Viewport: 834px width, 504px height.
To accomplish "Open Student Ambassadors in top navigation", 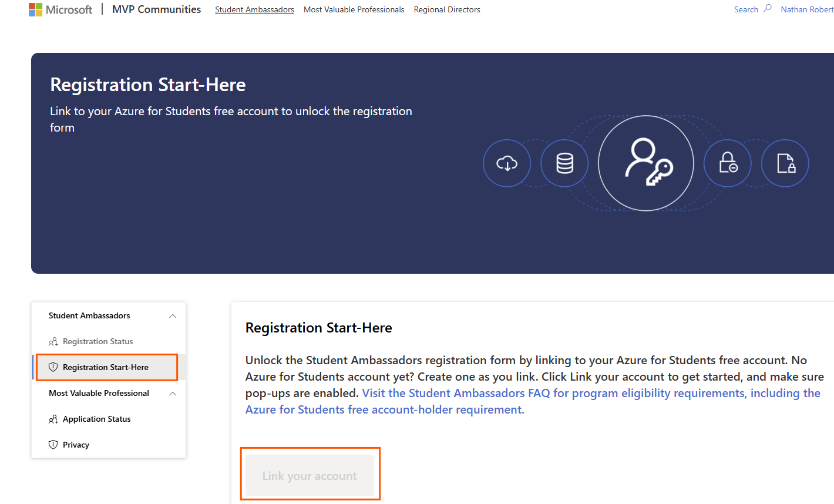I will 254,9.
